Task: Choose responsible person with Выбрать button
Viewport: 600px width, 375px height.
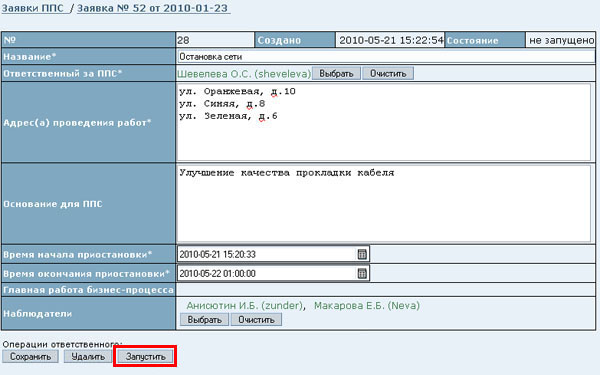Action: 336,73
